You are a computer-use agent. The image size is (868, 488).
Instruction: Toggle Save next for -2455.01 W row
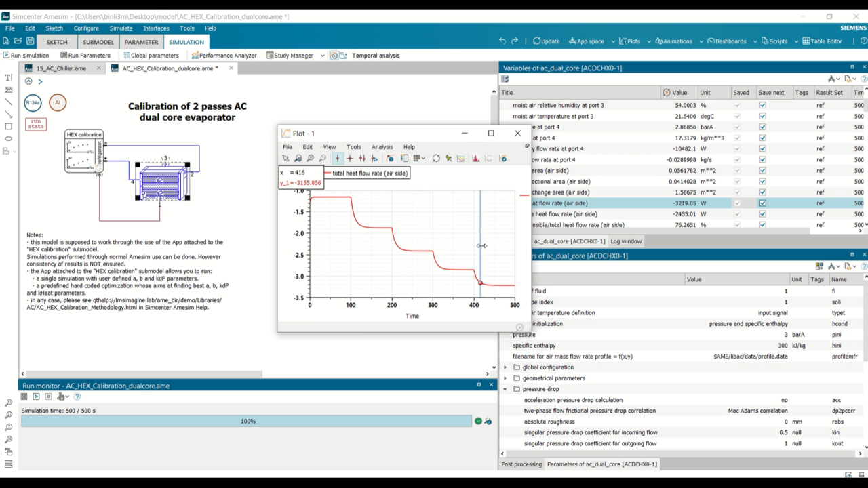763,214
